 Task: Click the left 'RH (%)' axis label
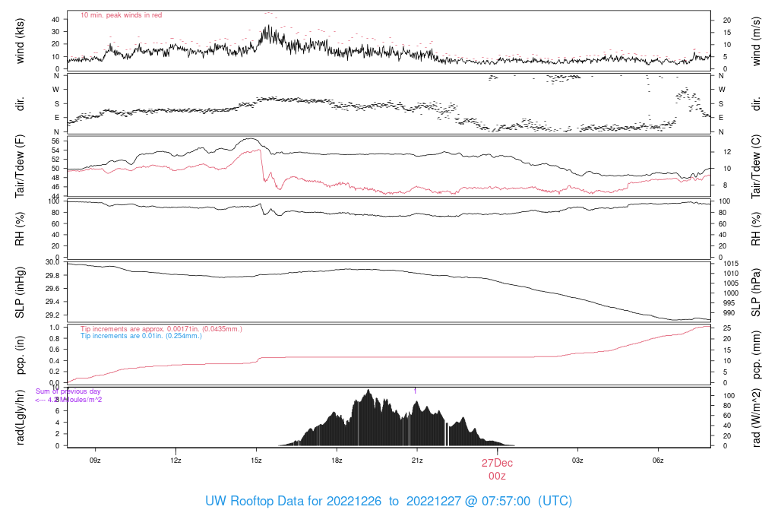pyautogui.click(x=20, y=229)
